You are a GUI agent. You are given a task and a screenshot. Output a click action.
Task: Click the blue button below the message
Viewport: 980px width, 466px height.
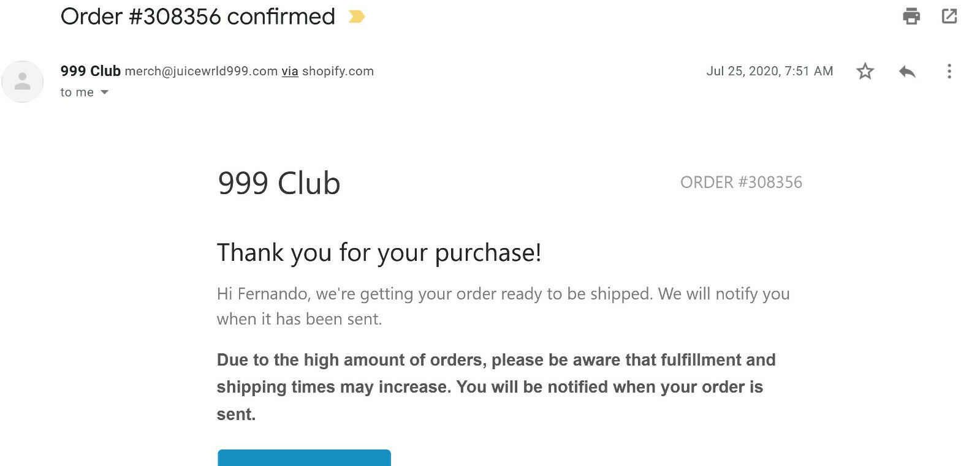(304, 457)
